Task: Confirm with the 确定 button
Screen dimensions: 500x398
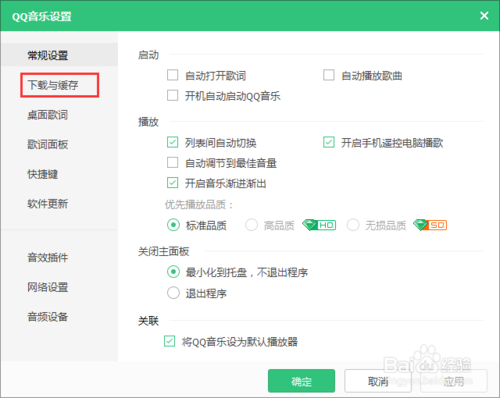Action: tap(301, 381)
